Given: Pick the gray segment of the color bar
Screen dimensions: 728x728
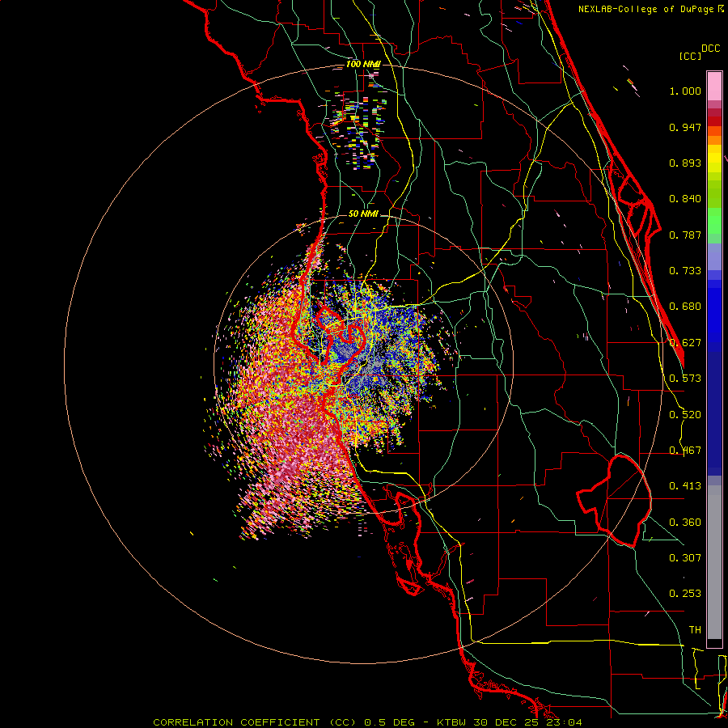Looking at the screenshot, I should (714, 562).
